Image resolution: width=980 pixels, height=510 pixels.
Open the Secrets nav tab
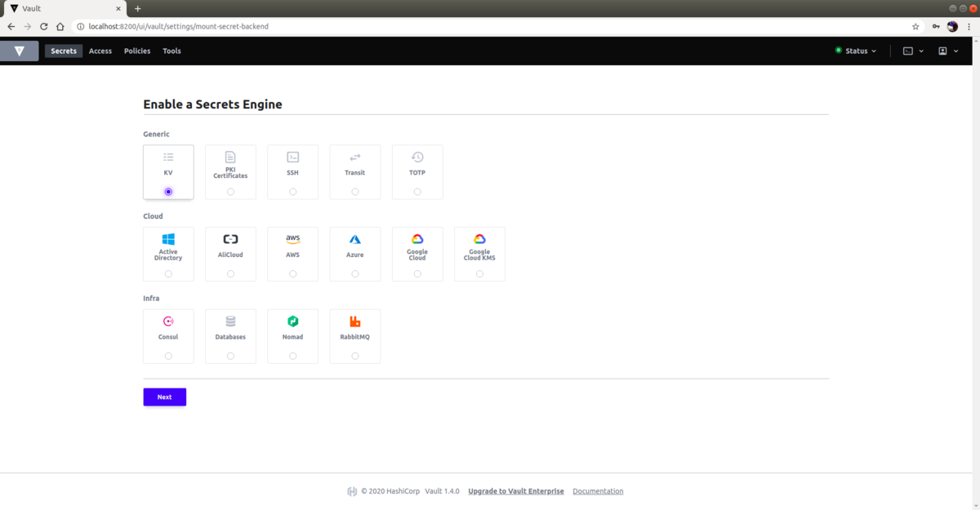click(x=64, y=51)
